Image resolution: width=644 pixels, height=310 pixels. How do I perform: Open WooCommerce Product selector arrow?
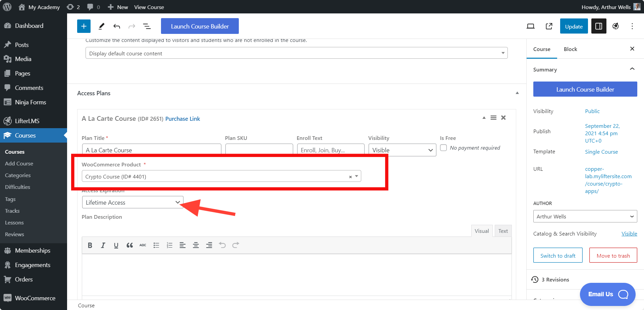tap(357, 176)
